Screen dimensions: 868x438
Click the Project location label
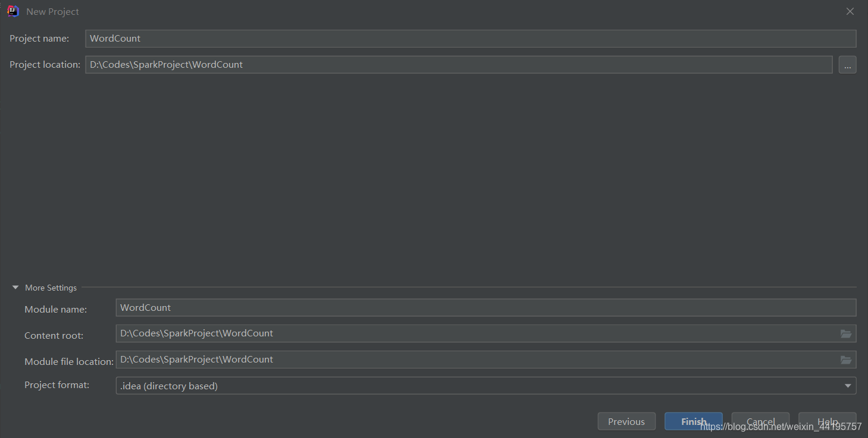coord(45,65)
